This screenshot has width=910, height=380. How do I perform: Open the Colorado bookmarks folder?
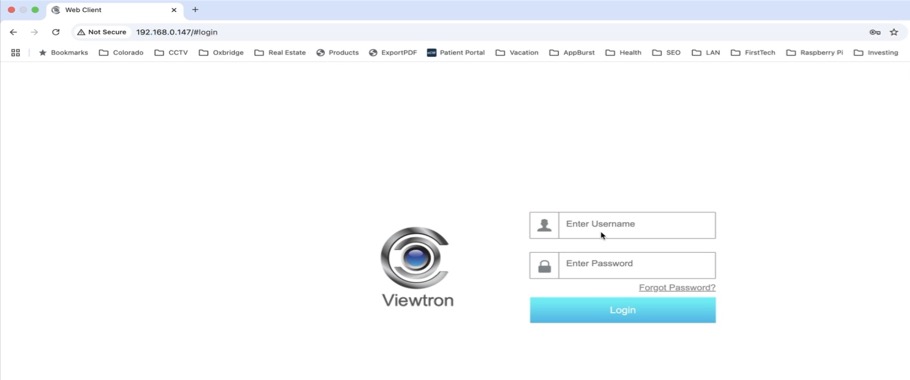tap(121, 52)
